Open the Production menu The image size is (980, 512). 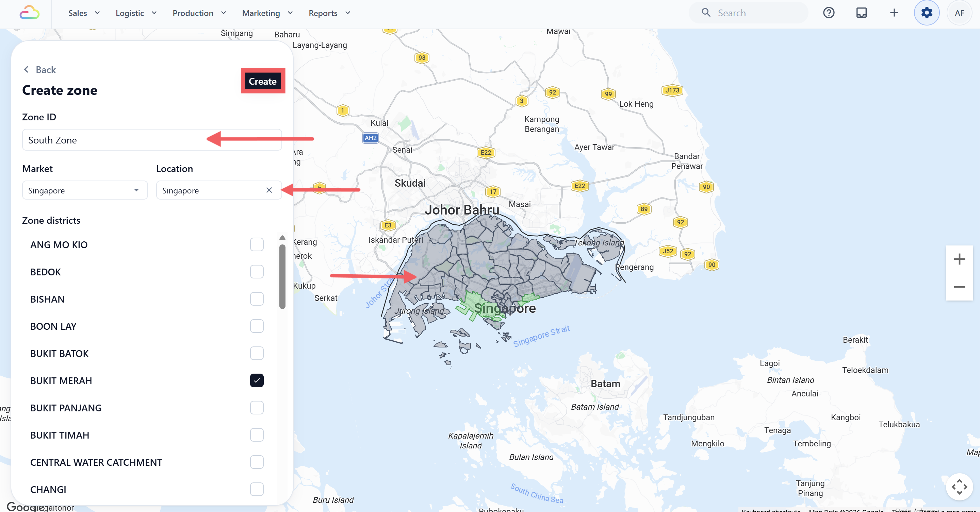pos(193,13)
